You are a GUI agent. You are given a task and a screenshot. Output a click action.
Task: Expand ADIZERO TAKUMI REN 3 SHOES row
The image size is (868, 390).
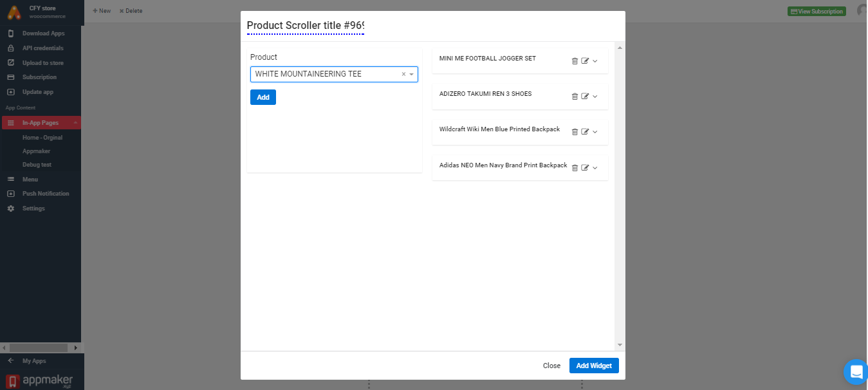(595, 97)
